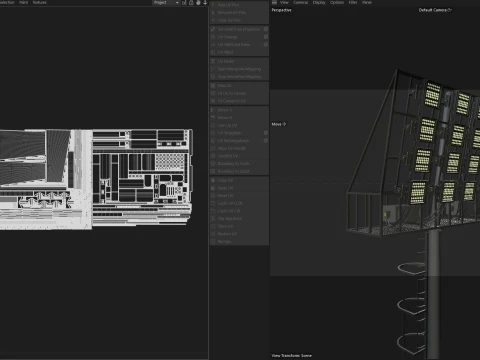Click the UV Unwrap command icon
480x360 pixels.
pos(213,37)
